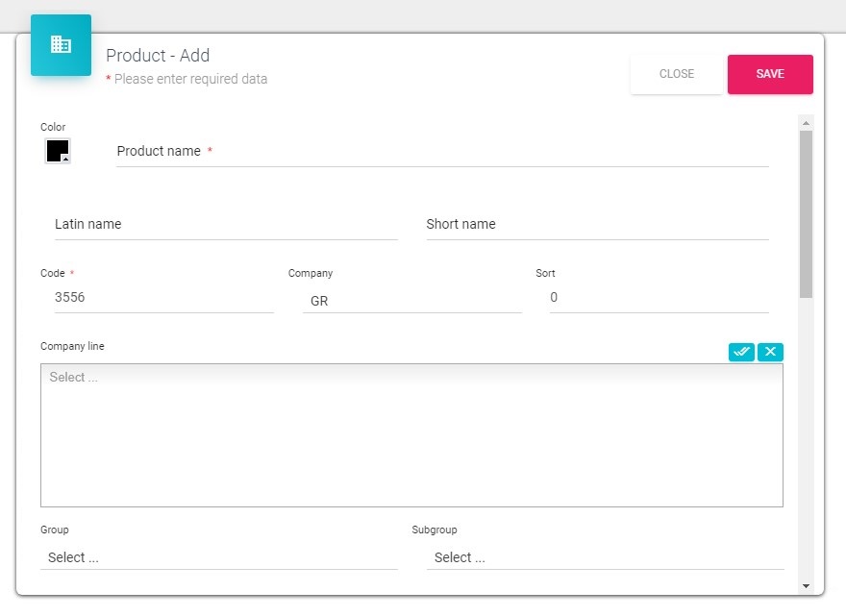Viewport: 846px width, 616px height.
Task: Click the vertical scrollbar thumb
Action: pyautogui.click(x=806, y=211)
